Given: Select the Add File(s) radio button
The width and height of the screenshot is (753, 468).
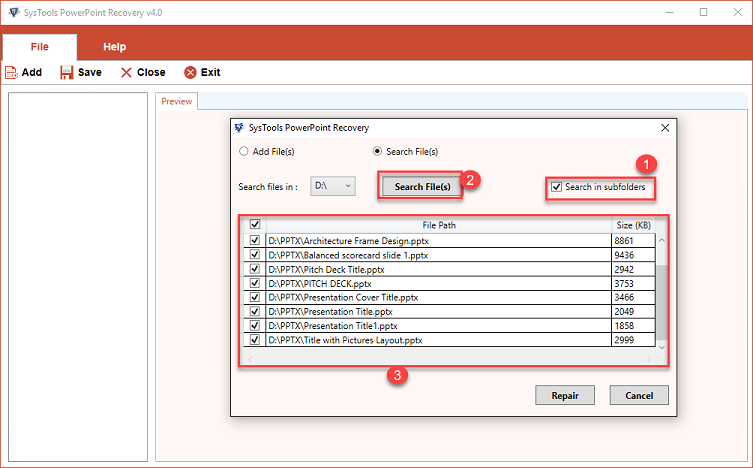Looking at the screenshot, I should click(x=244, y=151).
